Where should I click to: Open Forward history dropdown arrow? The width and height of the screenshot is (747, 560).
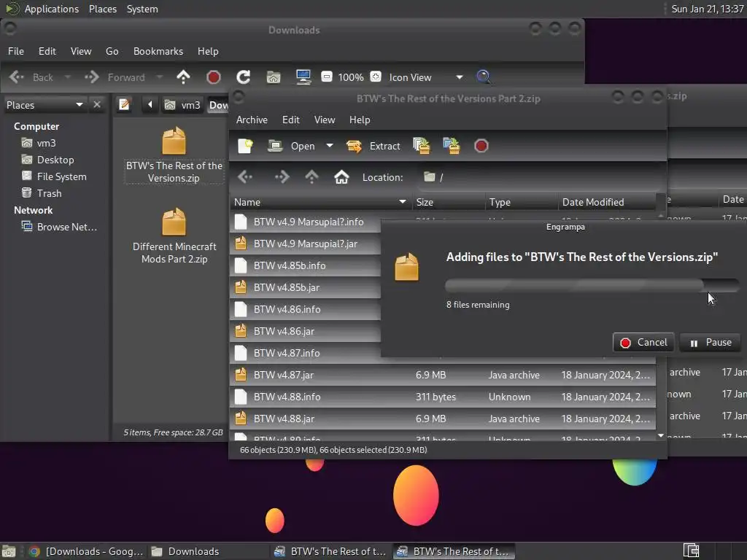tap(160, 77)
